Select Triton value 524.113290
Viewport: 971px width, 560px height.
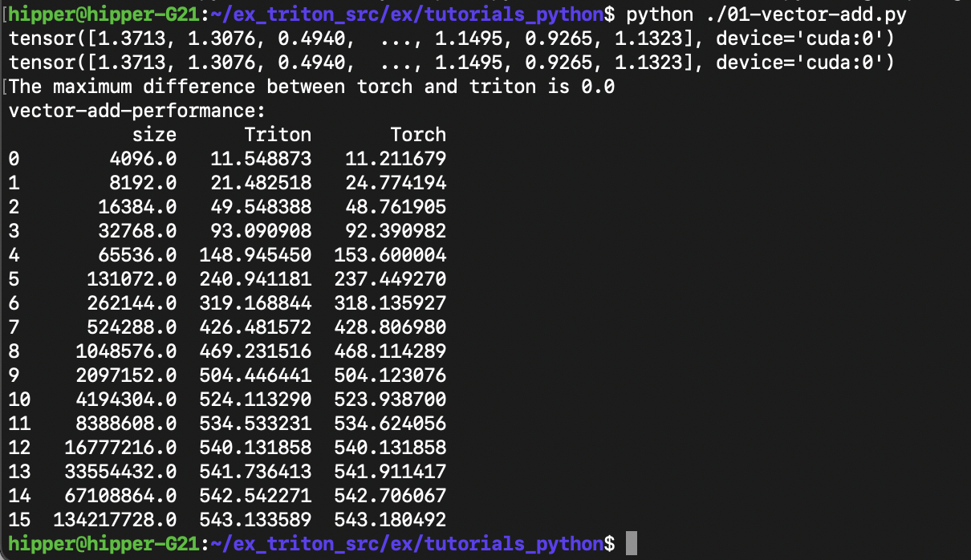(255, 400)
